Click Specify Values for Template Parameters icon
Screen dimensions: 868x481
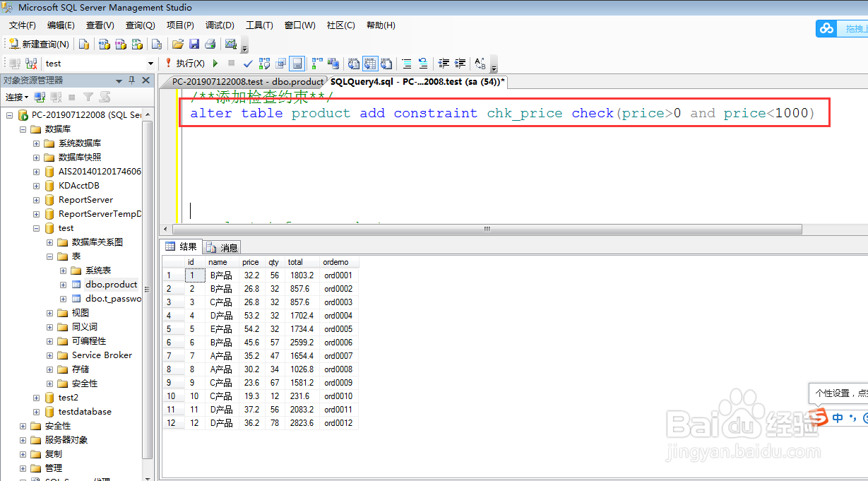pos(480,64)
